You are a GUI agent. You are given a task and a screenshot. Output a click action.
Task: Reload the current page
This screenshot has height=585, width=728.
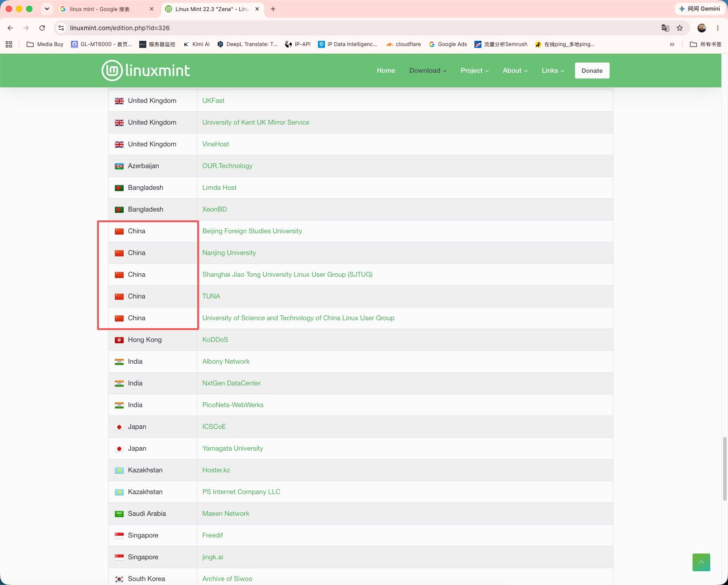pyautogui.click(x=42, y=28)
